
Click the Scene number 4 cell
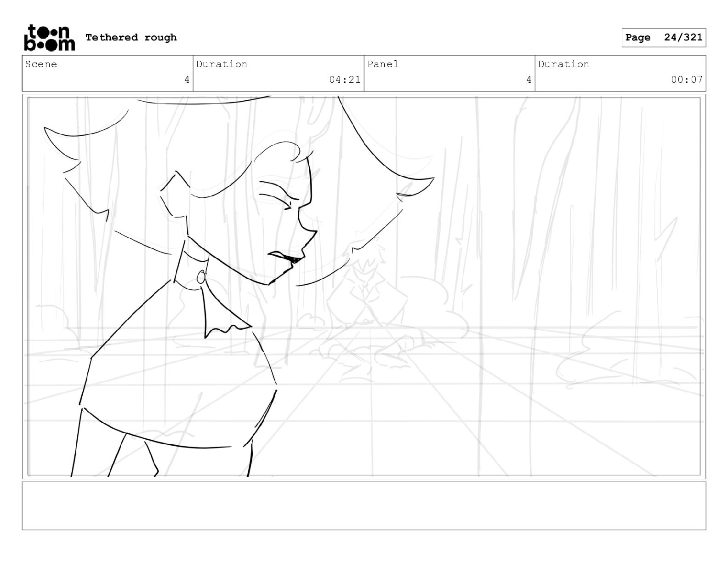coord(108,74)
